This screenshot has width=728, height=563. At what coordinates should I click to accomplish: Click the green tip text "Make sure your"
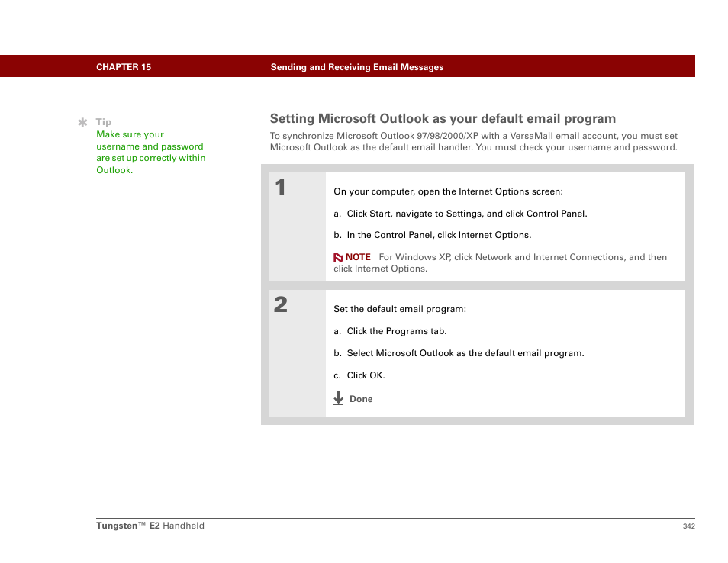(130, 134)
